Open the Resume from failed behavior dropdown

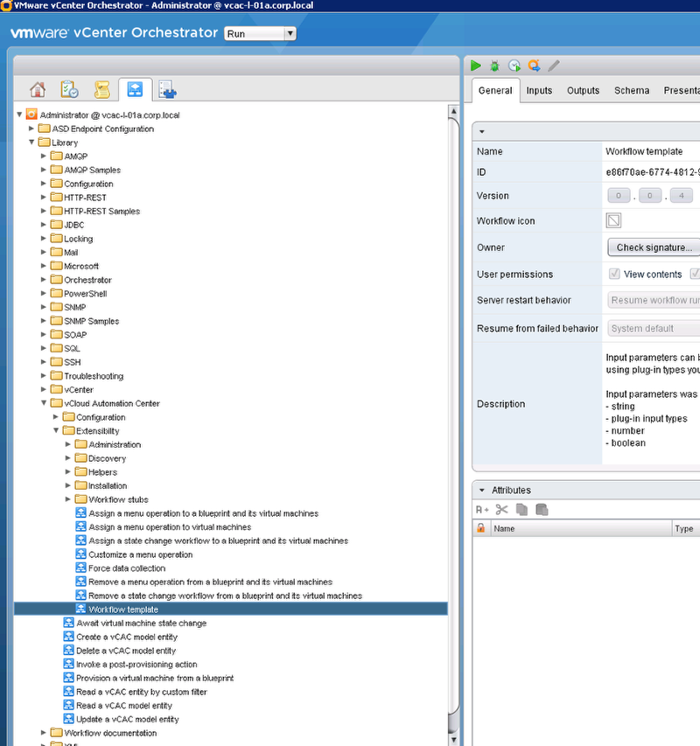pyautogui.click(x=653, y=328)
